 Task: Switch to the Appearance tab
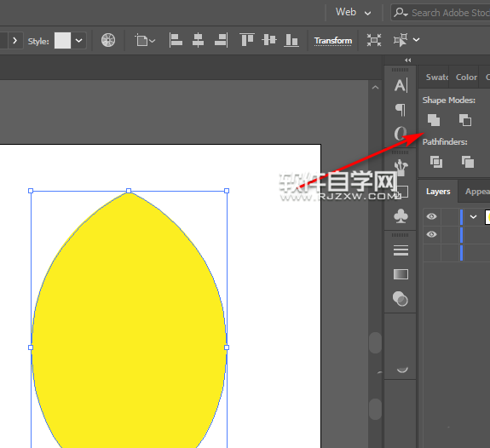coord(477,192)
